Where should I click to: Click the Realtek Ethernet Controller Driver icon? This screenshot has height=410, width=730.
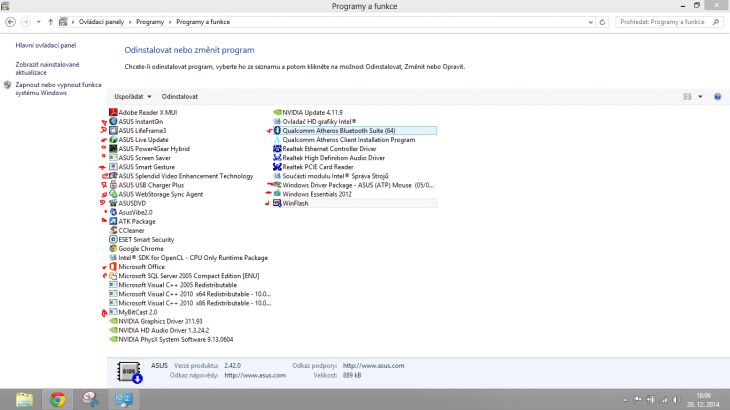click(277, 148)
